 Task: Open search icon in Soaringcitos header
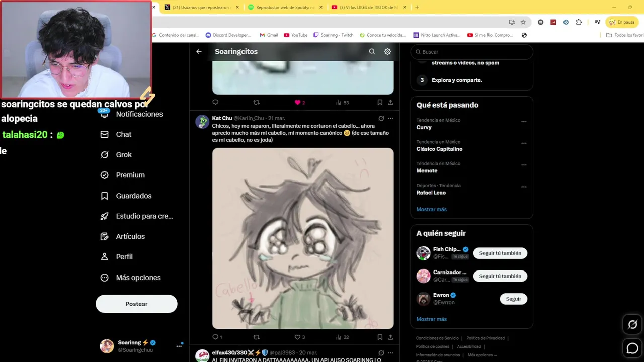click(372, 51)
